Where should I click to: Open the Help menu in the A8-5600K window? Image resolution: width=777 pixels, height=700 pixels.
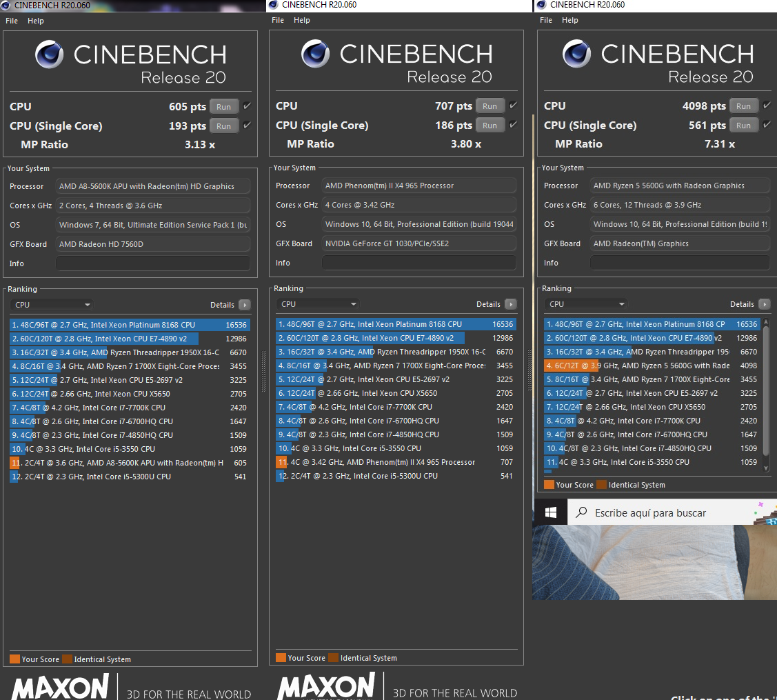pyautogui.click(x=36, y=21)
